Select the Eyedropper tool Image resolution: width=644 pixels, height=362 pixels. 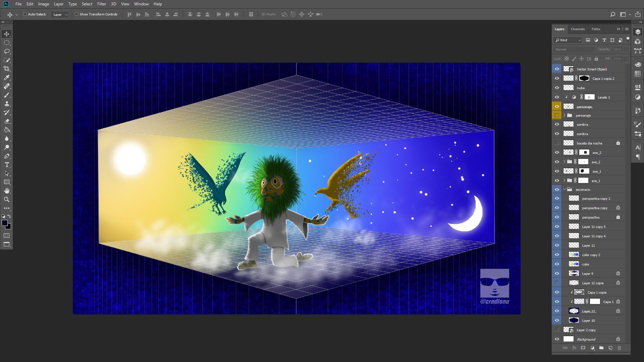click(7, 77)
